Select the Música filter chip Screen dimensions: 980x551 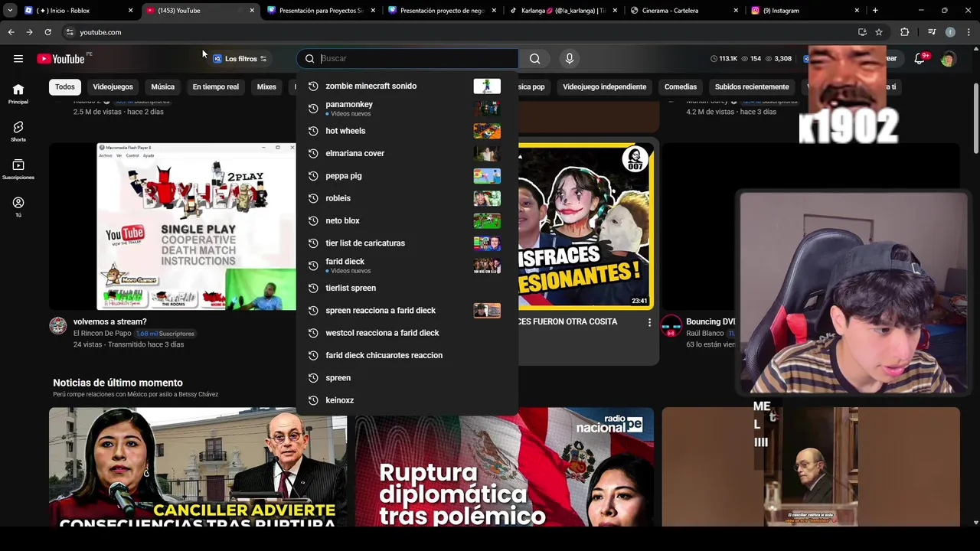[162, 86]
